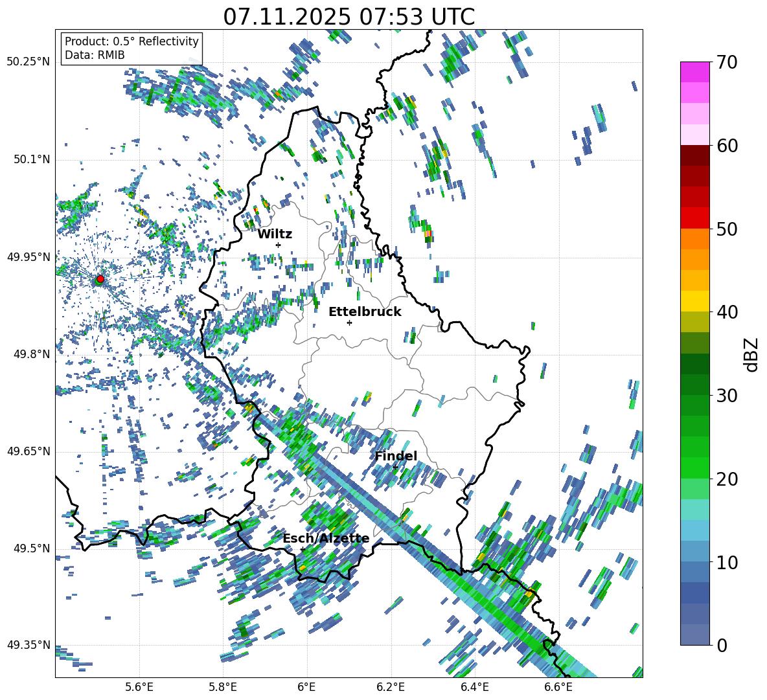767x700 pixels.
Task: Click the 49.5°N latitude label
Action: pos(31,548)
